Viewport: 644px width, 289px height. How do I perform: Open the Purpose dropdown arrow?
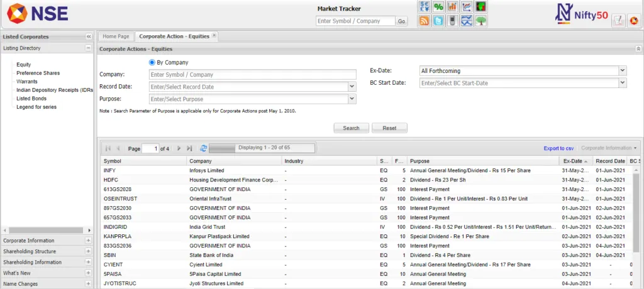coord(352,99)
